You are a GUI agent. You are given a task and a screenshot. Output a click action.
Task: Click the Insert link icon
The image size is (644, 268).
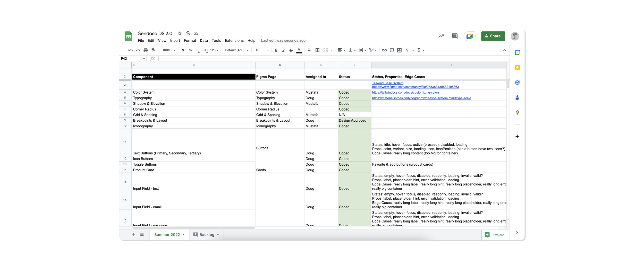click(x=384, y=50)
